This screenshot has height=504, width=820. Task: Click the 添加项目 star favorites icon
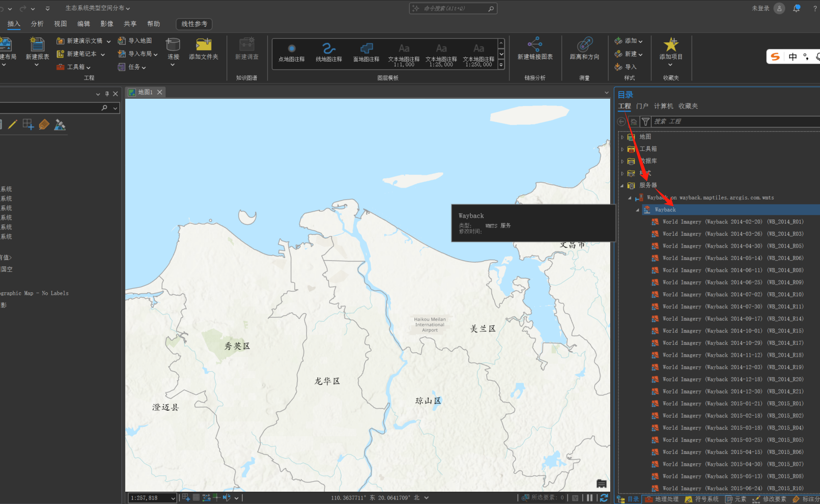coord(671,45)
